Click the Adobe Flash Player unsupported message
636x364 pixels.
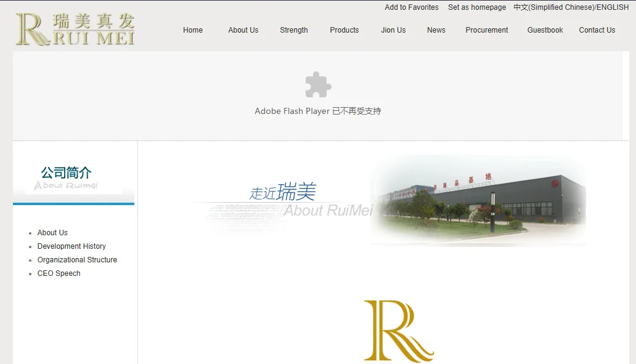[317, 111]
